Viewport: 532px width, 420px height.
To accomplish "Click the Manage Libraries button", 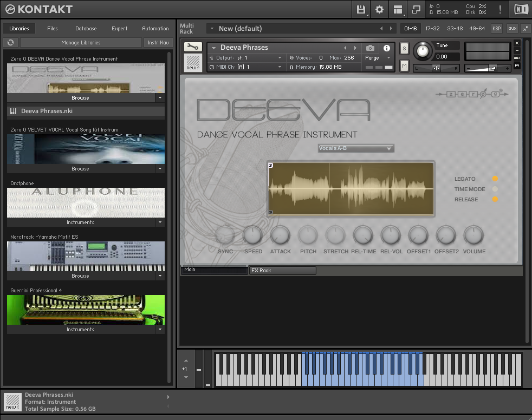I will (x=81, y=42).
